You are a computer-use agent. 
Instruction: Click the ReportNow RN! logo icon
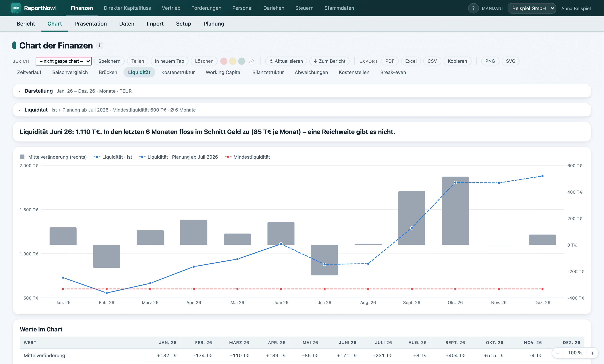[16, 8]
